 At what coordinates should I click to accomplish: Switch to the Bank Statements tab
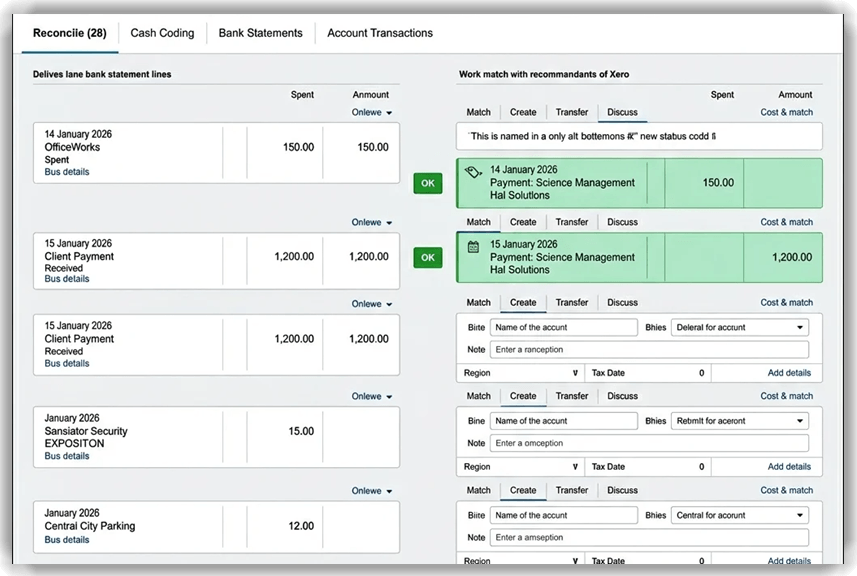click(x=260, y=33)
